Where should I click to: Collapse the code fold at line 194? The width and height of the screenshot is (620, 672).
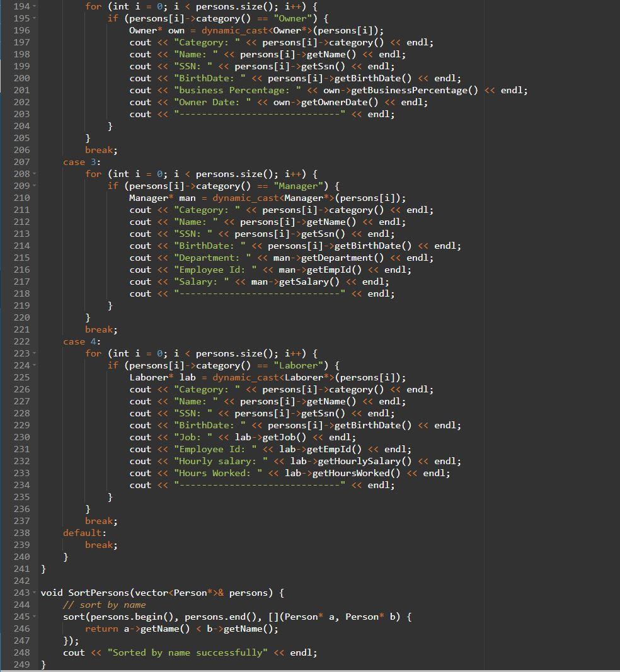34,6
